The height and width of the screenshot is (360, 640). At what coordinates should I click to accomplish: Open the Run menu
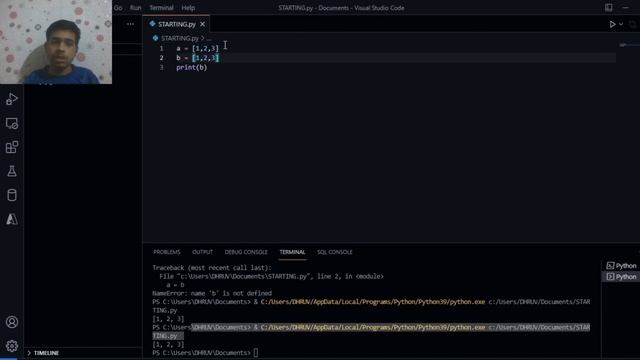[136, 8]
